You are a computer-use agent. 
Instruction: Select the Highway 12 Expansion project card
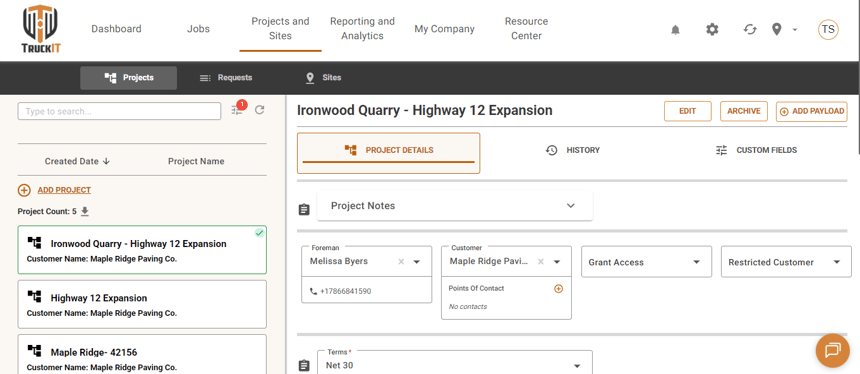(x=142, y=304)
